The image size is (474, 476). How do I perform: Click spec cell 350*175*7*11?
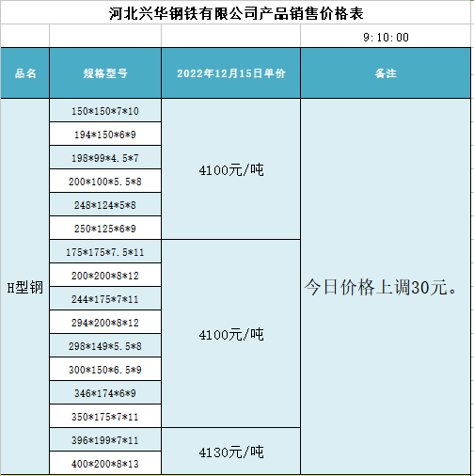click(x=105, y=417)
